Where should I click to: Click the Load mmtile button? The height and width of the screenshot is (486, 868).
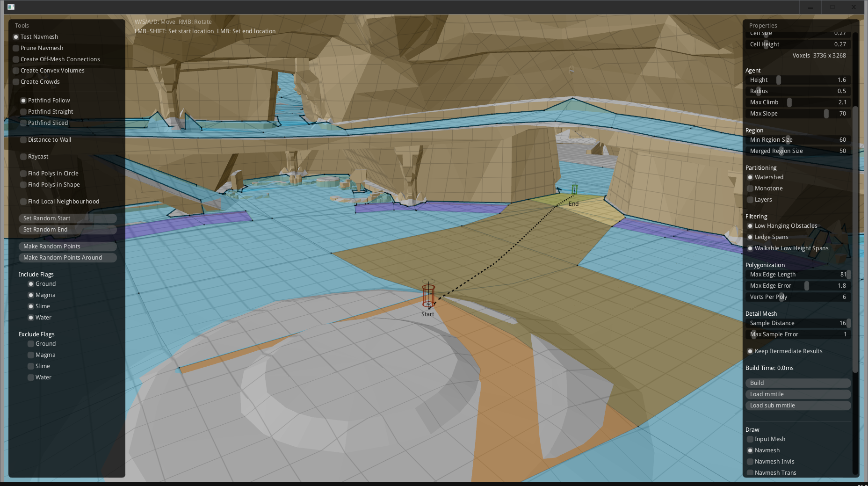click(798, 394)
